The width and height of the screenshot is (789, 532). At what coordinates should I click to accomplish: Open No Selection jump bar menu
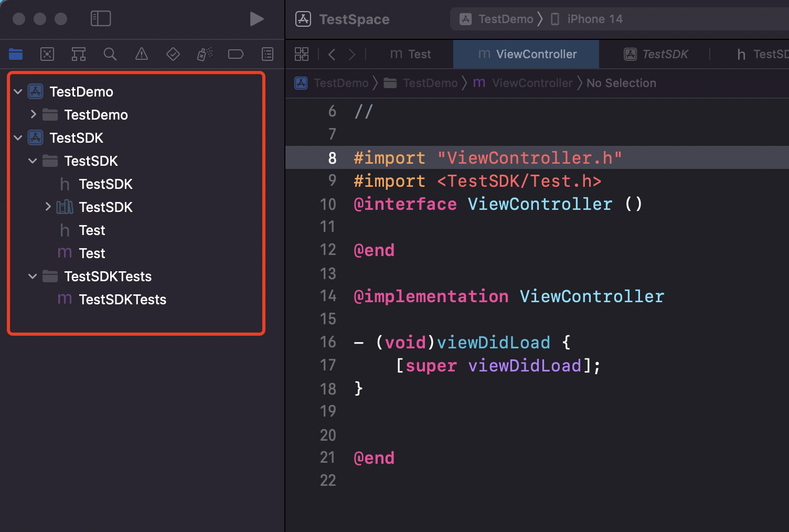click(x=621, y=83)
